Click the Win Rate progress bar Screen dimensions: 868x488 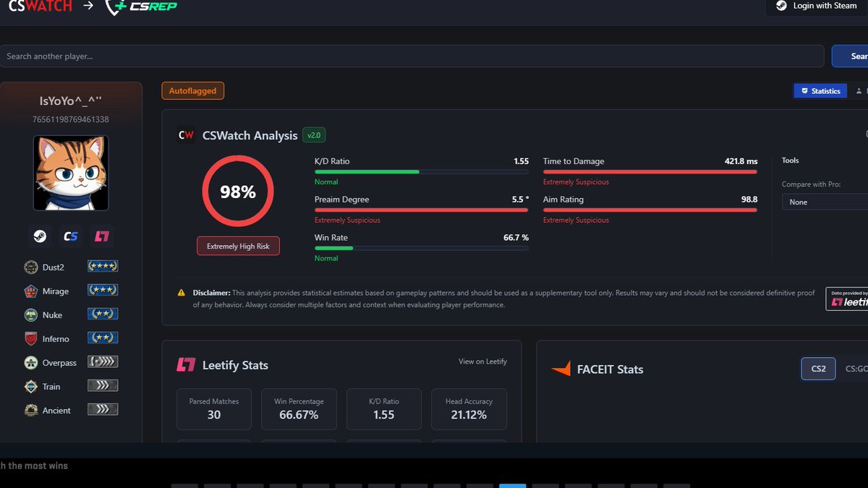pos(421,248)
